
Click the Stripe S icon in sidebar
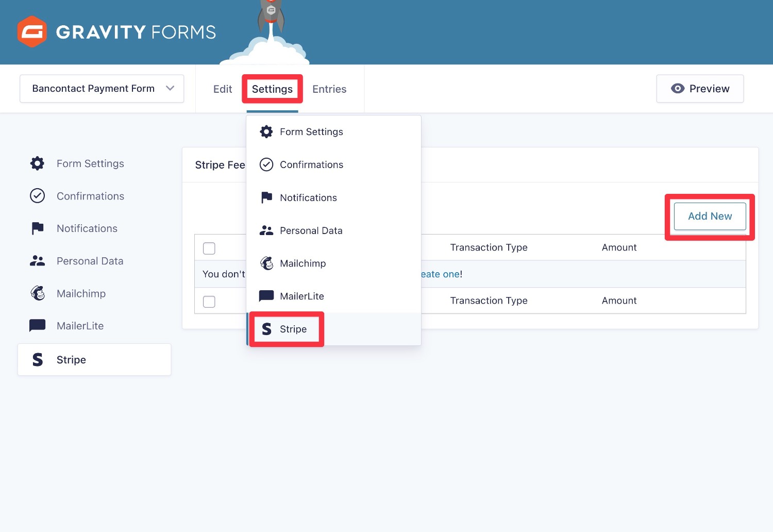[x=37, y=360]
